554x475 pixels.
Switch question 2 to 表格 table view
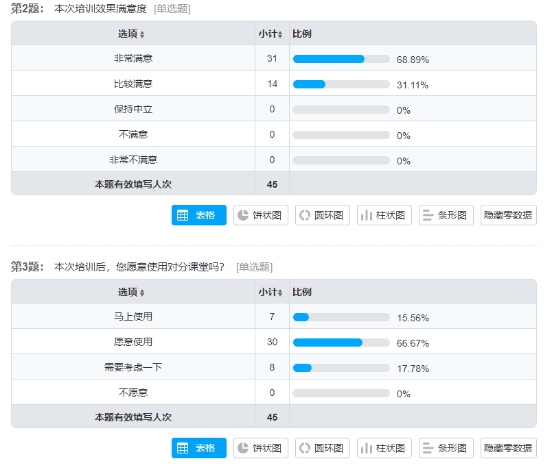(199, 215)
